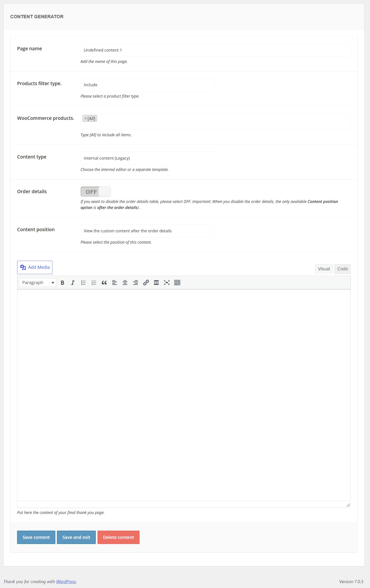Open the Products filter type dropdown
This screenshot has height=588, width=370.
(147, 85)
